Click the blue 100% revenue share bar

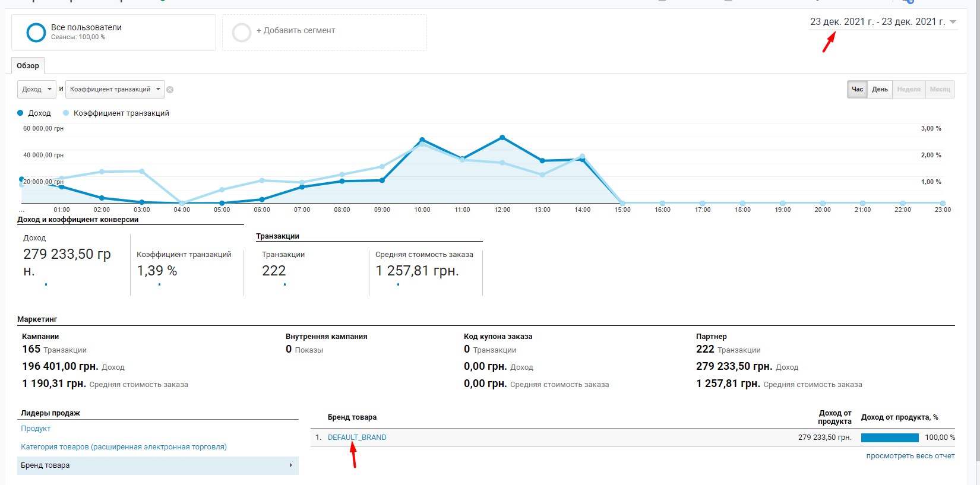tap(889, 438)
